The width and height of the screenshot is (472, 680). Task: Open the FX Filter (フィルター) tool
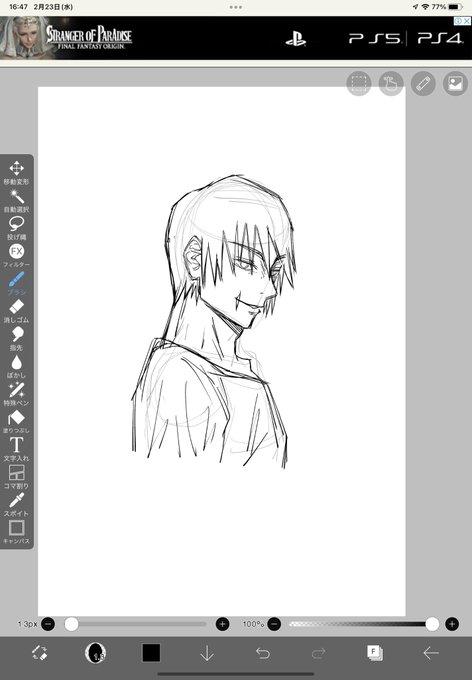pos(16,255)
